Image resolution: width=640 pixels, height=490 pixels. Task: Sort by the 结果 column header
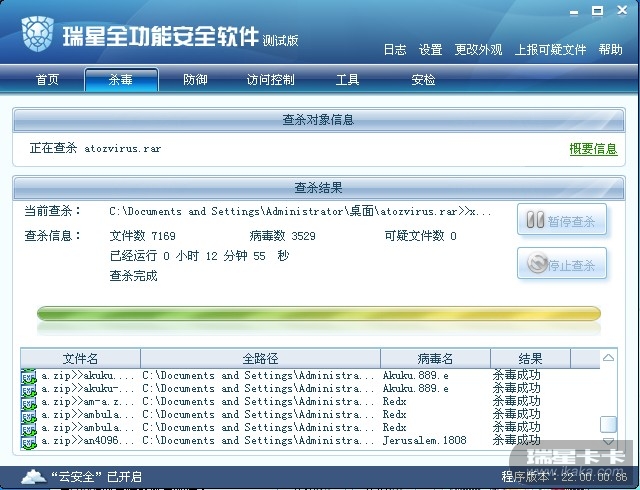point(530,359)
